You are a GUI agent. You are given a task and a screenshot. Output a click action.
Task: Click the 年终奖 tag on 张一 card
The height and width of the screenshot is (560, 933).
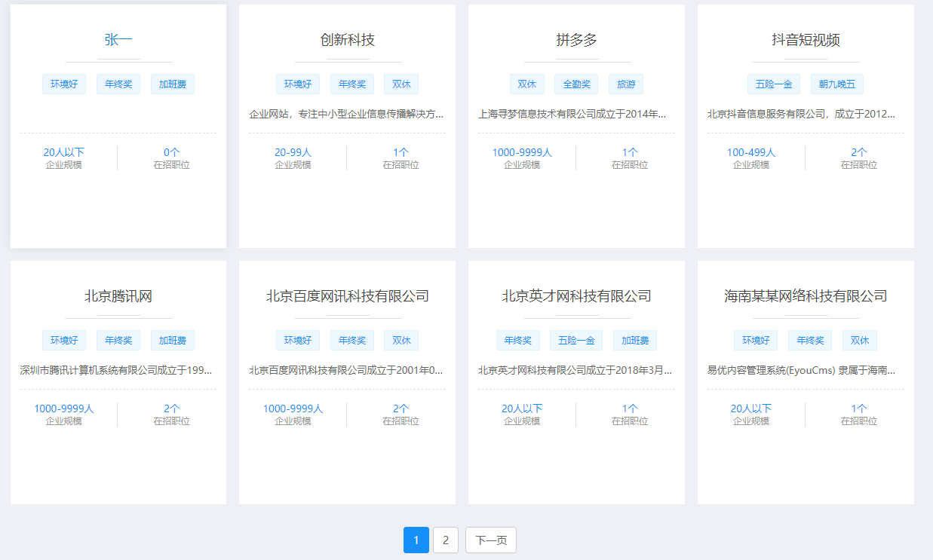118,84
